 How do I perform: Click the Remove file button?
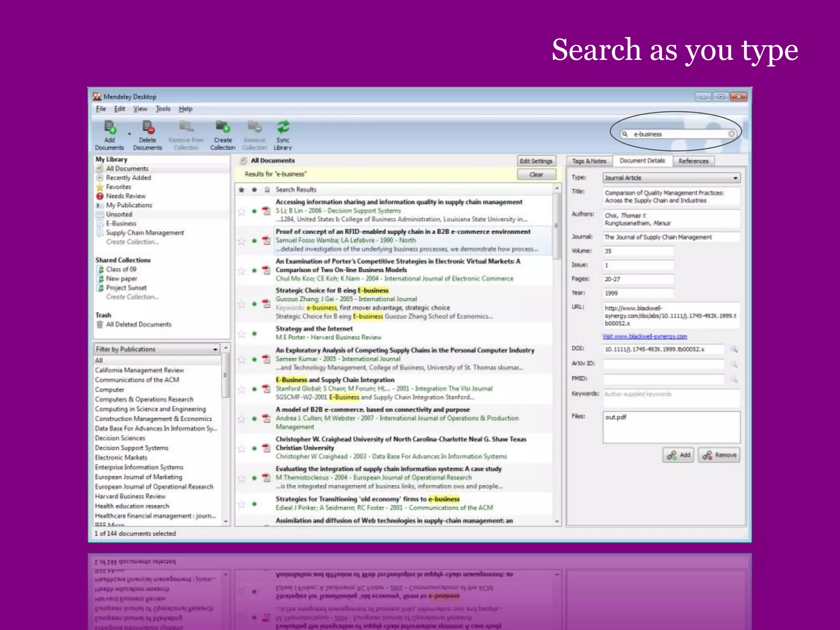coord(719,455)
